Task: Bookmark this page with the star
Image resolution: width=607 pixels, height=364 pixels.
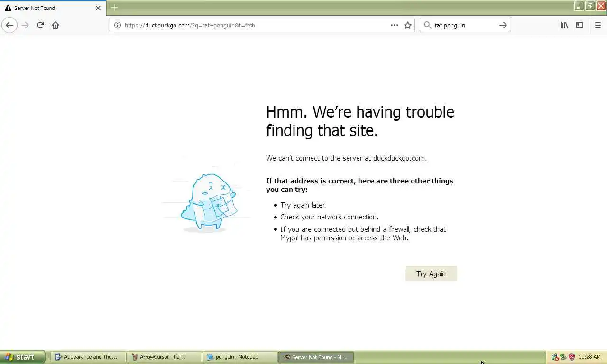Action: (x=408, y=25)
